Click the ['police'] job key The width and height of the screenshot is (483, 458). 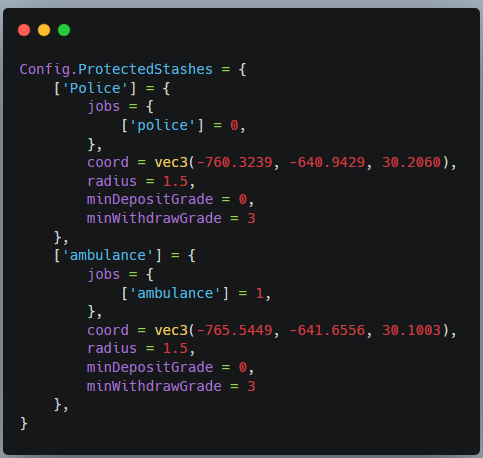point(163,125)
